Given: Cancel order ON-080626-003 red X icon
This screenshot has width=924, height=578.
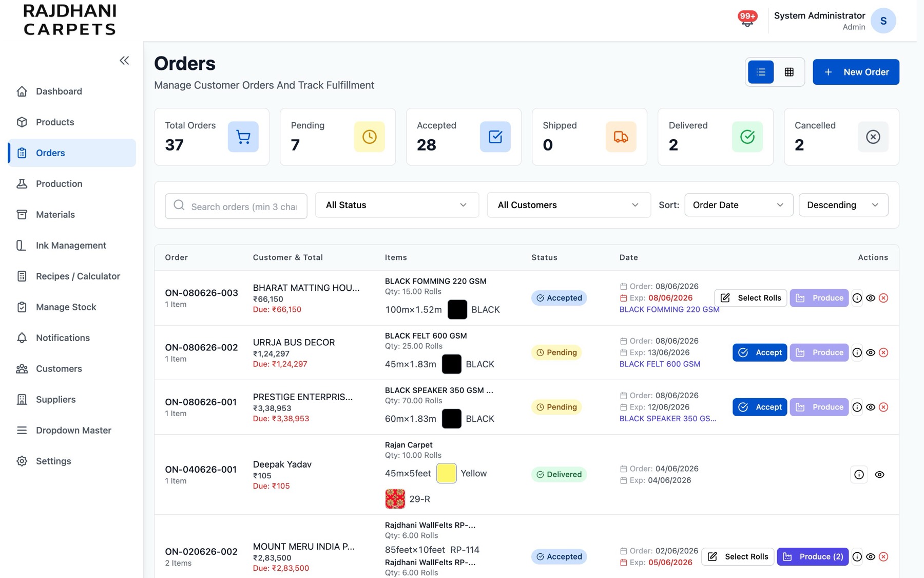Looking at the screenshot, I should [883, 298].
